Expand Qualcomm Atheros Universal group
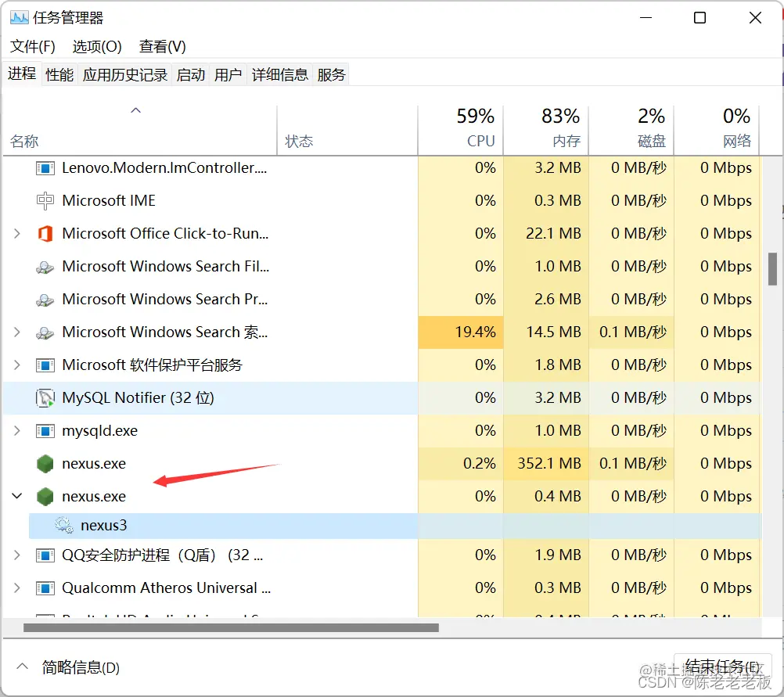The image size is (784, 697). coord(17,588)
